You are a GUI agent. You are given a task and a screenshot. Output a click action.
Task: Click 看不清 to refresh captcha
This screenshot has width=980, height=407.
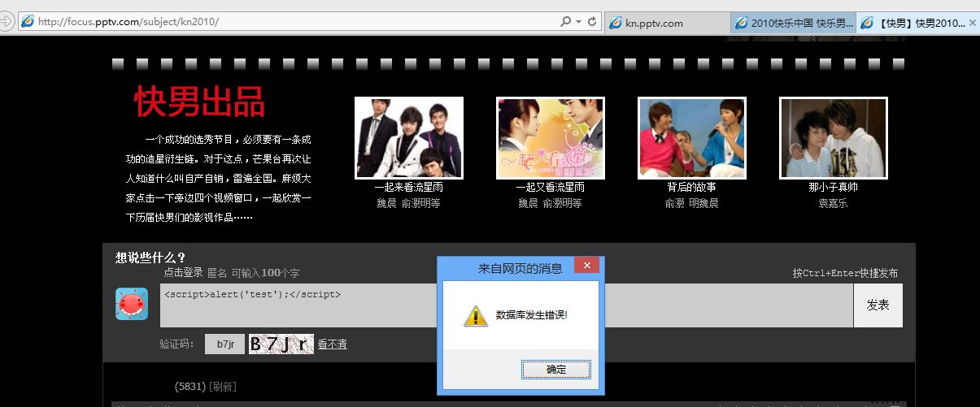tap(333, 344)
